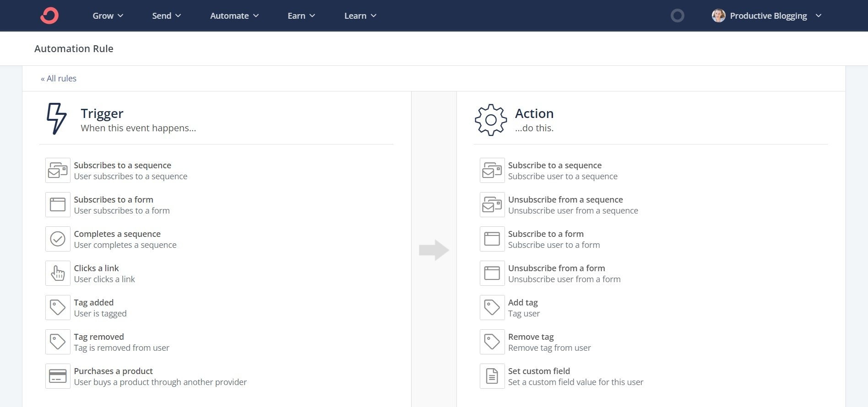Click the Productive Blogging profile avatar
Viewport: 868px width, 407px height.
click(718, 16)
